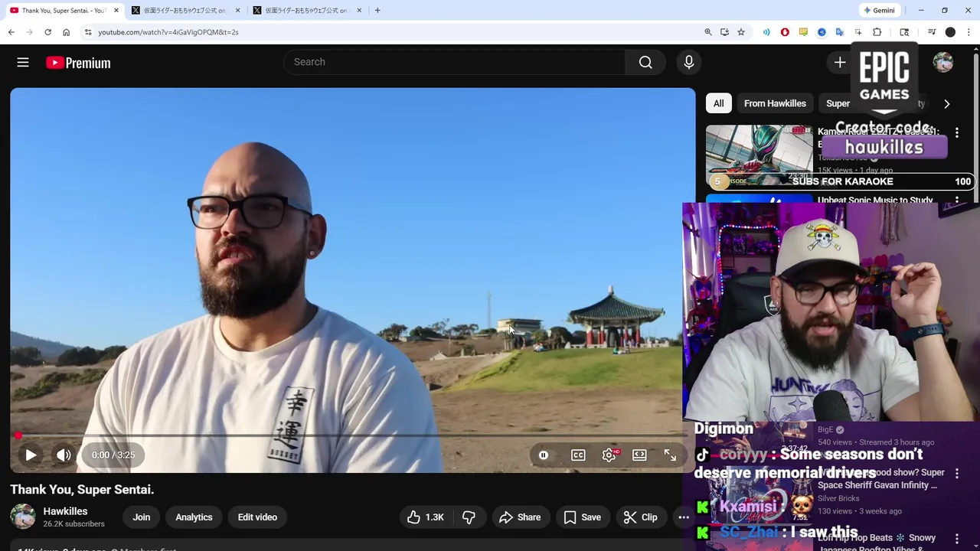Share the video

520,517
